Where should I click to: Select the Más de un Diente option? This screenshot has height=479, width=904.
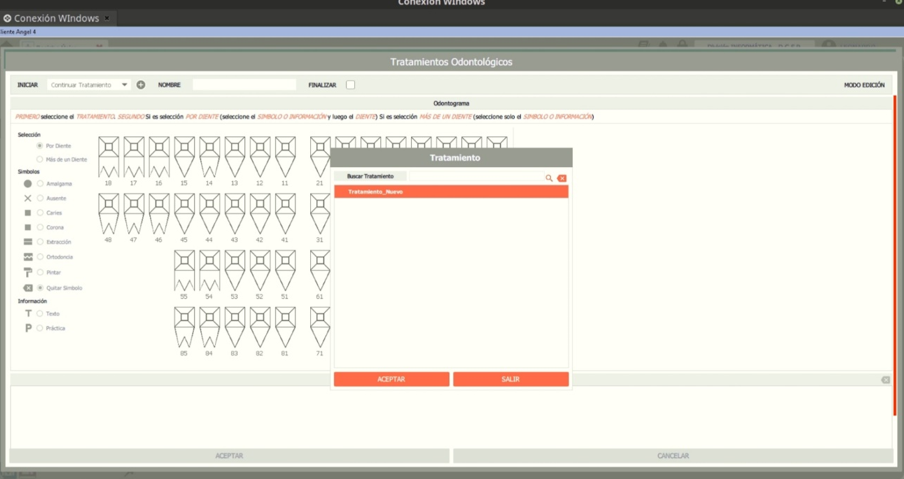point(40,159)
